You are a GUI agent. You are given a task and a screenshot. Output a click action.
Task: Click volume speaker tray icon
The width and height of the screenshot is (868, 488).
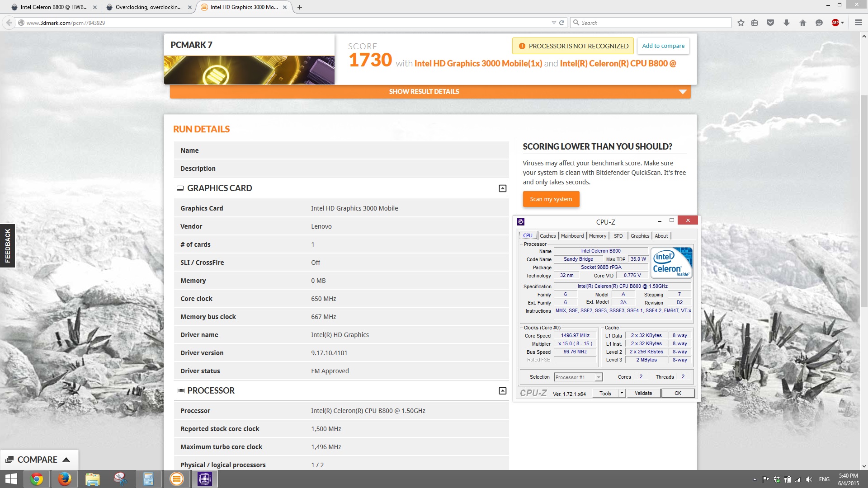coord(809,479)
